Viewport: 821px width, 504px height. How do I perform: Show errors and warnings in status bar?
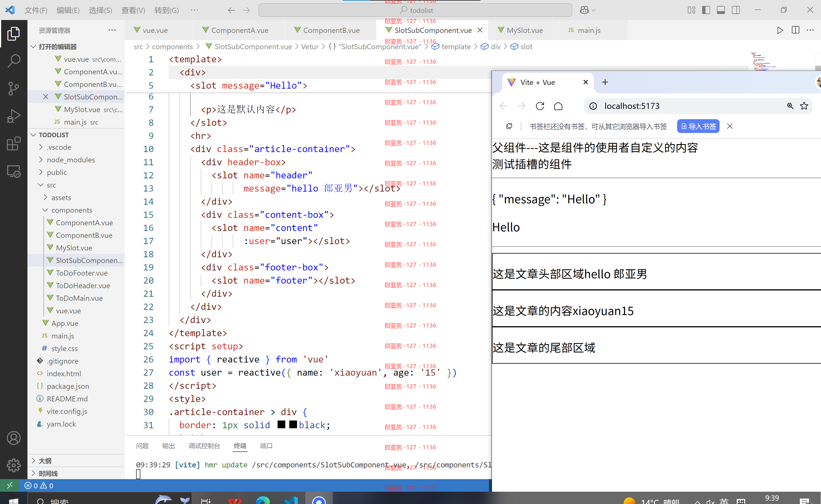(39, 486)
